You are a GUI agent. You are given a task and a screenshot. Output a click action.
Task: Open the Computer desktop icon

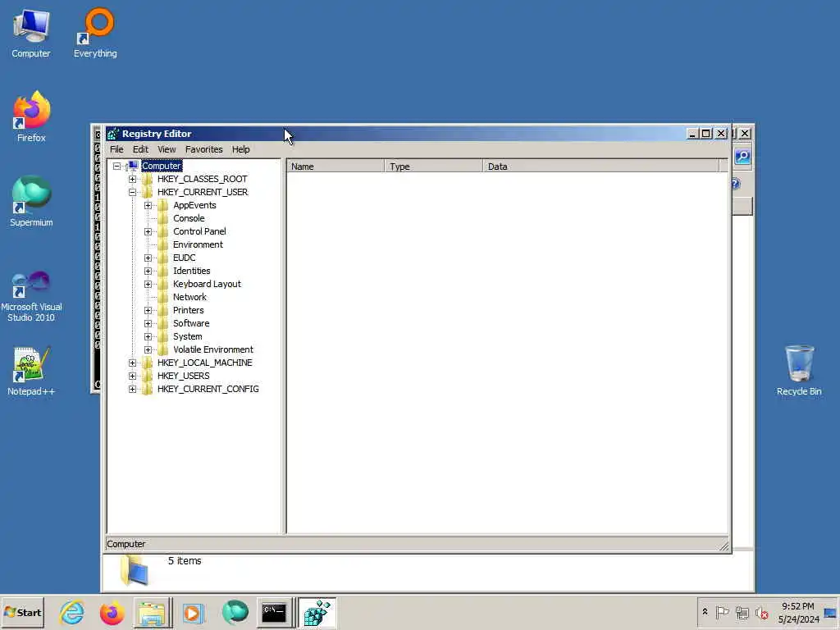point(31,33)
